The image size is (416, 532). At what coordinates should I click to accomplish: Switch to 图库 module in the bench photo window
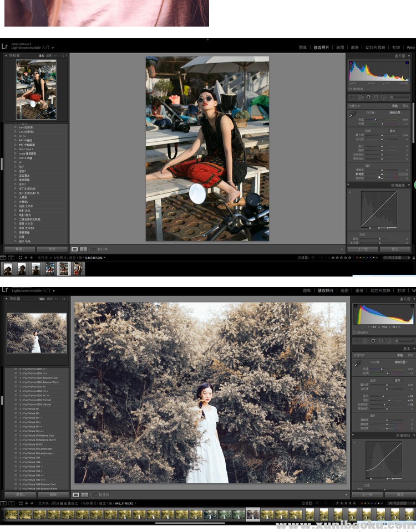point(303,48)
